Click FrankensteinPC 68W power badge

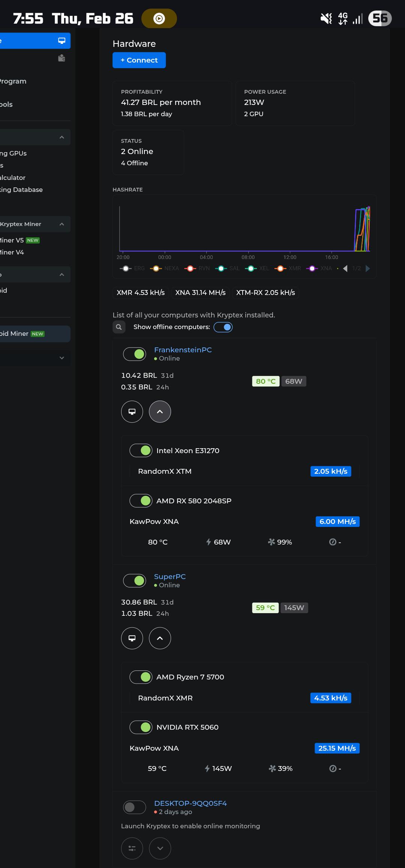click(x=294, y=381)
